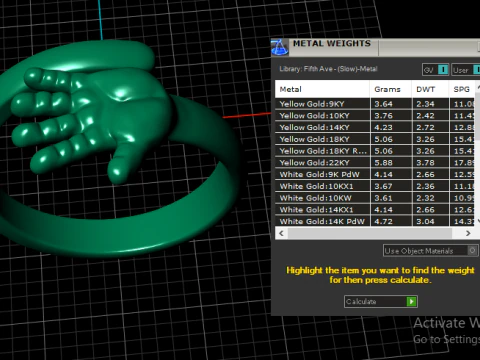The height and width of the screenshot is (360, 480).
Task: Click the vertical scrollbar down arrow
Action: click(478, 221)
